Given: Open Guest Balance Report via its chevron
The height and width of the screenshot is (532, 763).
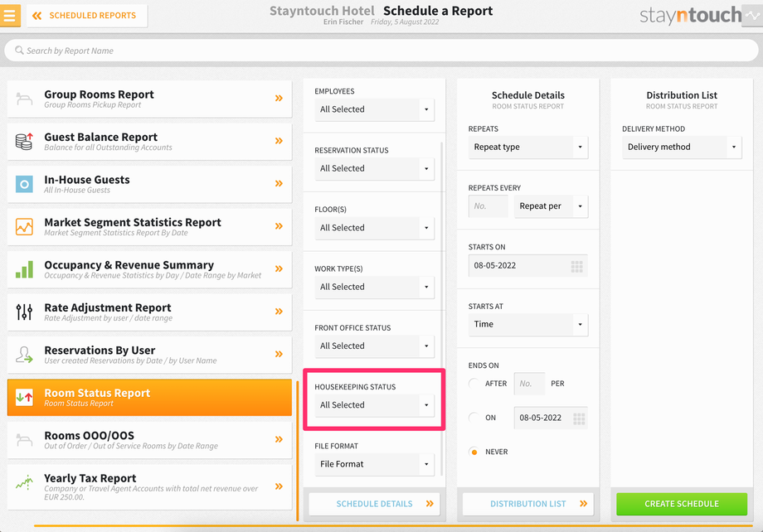Looking at the screenshot, I should coord(279,141).
